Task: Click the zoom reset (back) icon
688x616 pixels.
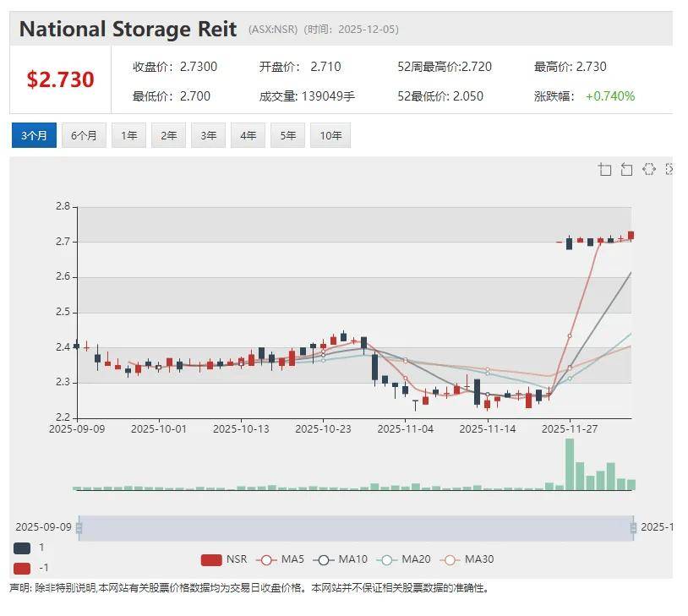Action: pyautogui.click(x=626, y=170)
